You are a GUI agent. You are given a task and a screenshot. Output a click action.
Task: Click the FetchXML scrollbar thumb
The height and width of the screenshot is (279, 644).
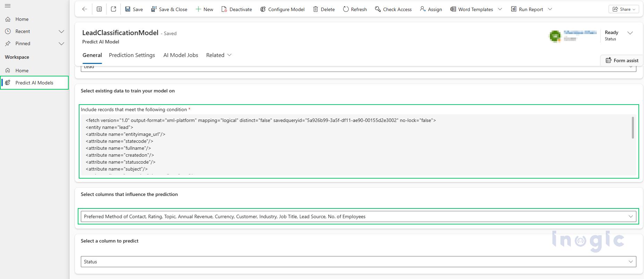pos(633,128)
